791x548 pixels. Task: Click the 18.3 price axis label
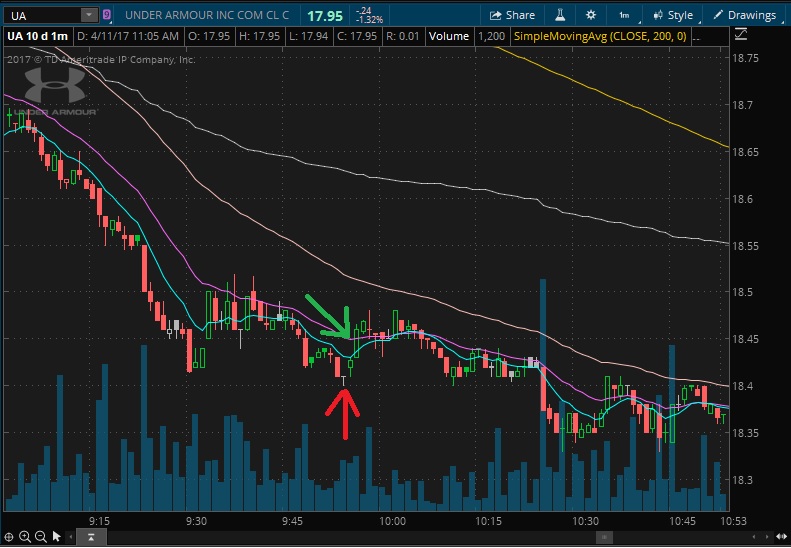[x=742, y=480]
